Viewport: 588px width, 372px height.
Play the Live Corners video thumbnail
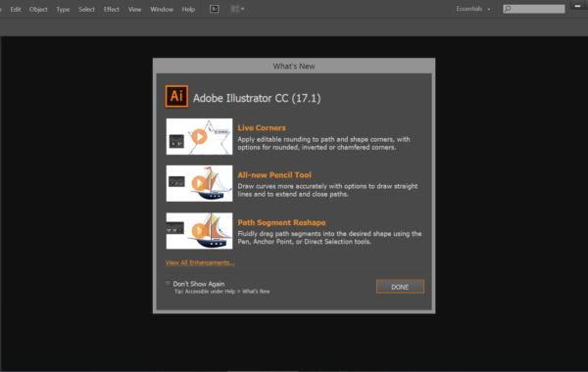tap(199, 137)
